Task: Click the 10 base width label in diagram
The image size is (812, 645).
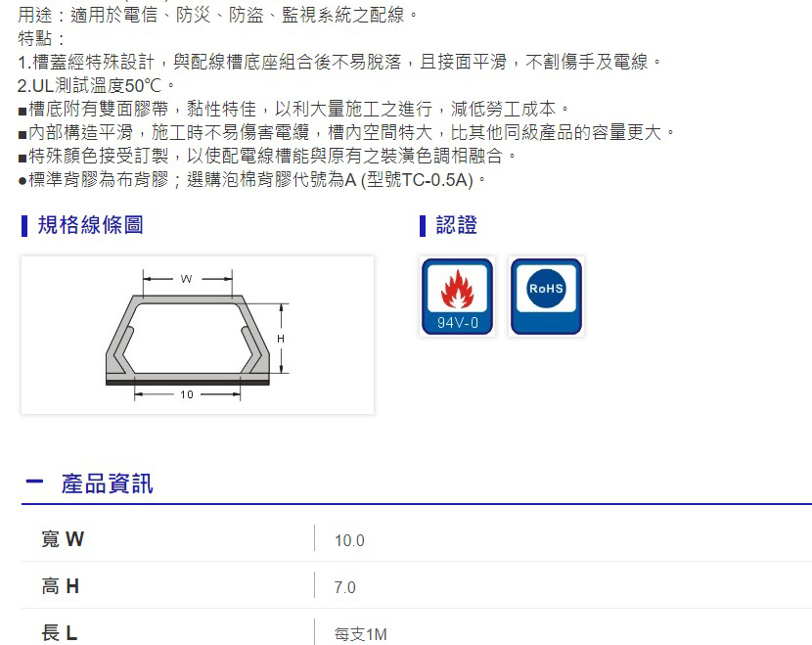Action: 187,394
